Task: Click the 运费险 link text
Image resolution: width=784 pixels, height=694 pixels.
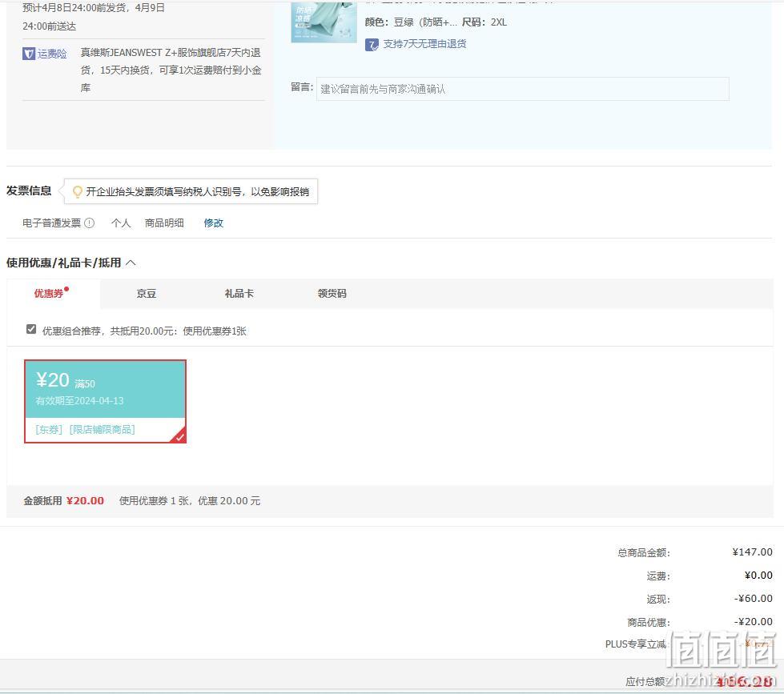Action: [x=52, y=54]
